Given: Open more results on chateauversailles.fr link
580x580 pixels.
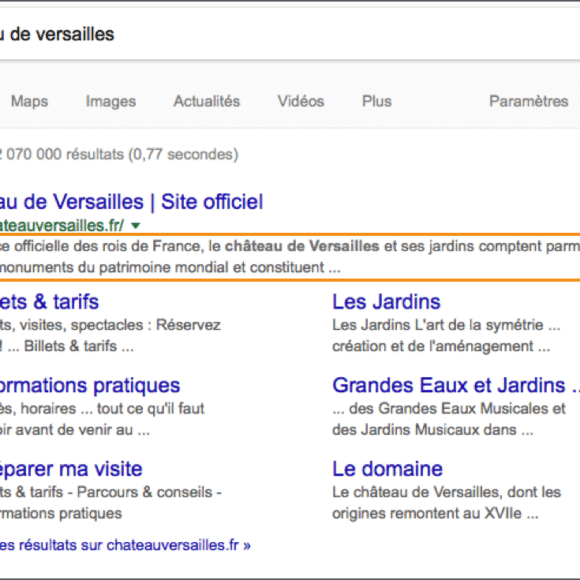Looking at the screenshot, I should tap(125, 545).
